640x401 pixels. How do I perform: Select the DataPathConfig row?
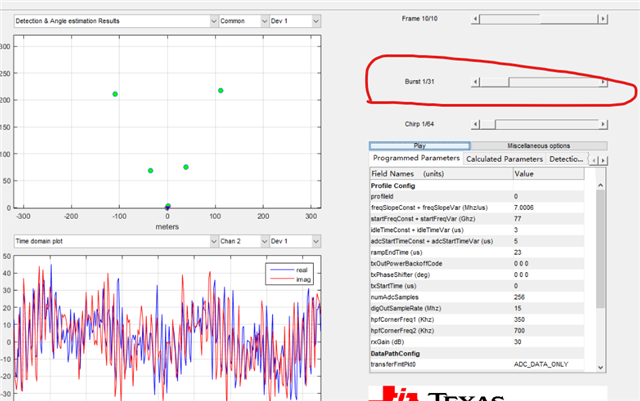point(477,354)
